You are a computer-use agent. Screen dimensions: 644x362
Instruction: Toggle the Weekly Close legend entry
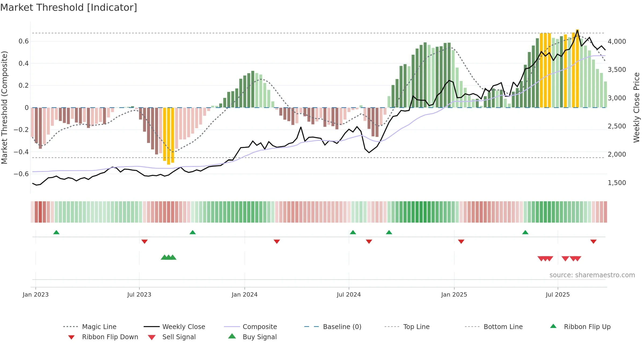(174, 327)
